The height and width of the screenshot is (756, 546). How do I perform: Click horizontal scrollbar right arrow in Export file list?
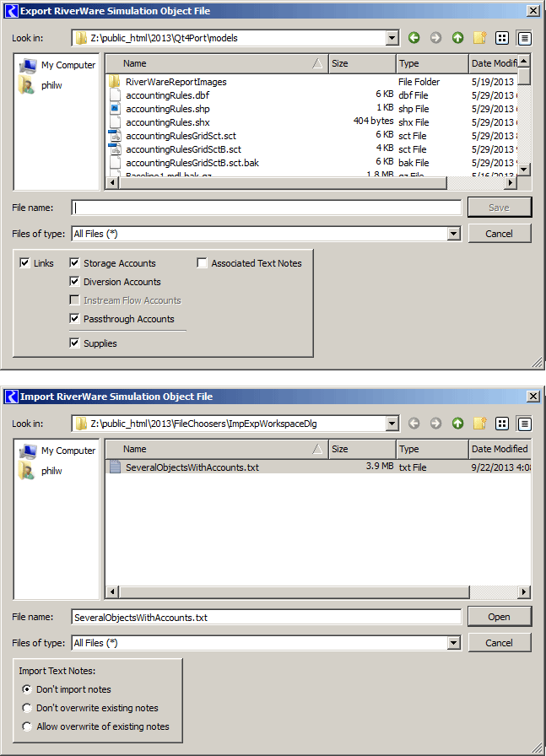click(511, 182)
